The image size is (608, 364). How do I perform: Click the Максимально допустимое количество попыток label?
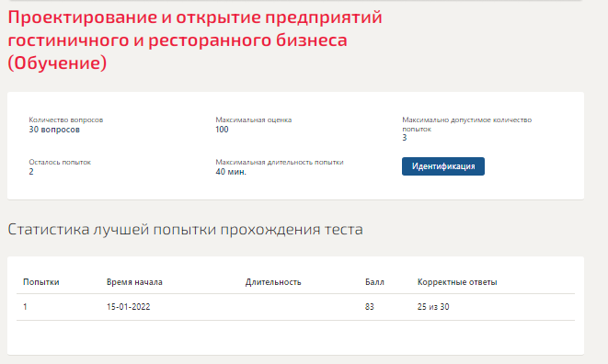[467, 124]
